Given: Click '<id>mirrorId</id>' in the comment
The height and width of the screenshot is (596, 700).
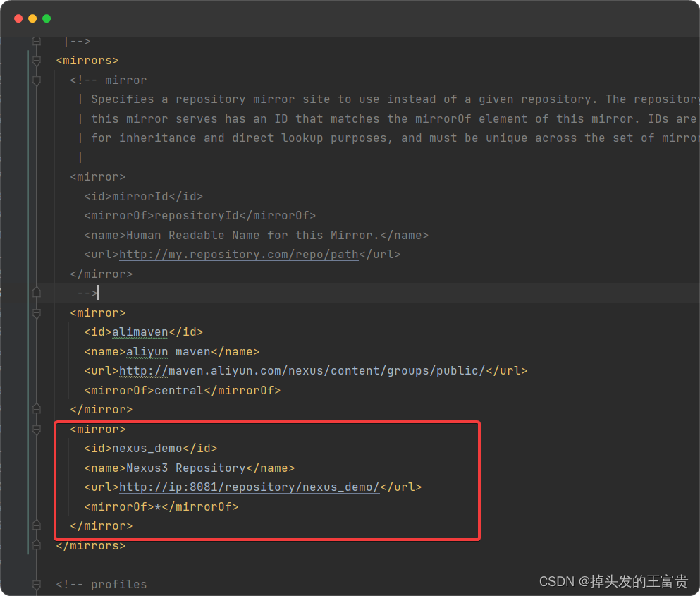Looking at the screenshot, I should [x=144, y=196].
